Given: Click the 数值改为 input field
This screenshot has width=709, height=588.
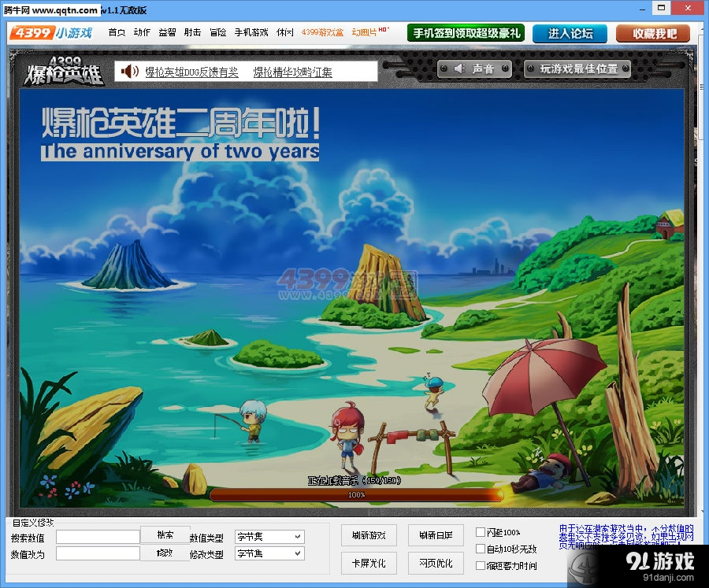Looking at the screenshot, I should click(98, 553).
